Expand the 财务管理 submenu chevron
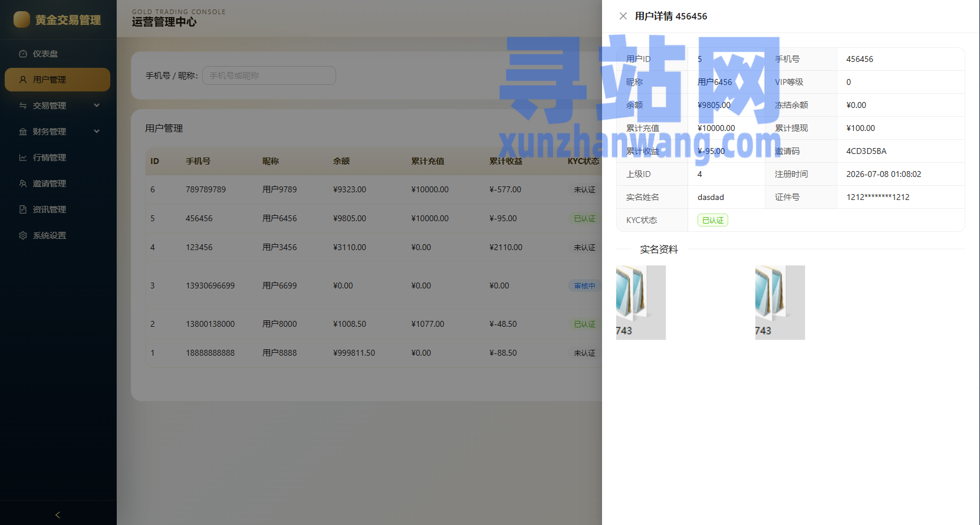980x525 pixels. 97,132
